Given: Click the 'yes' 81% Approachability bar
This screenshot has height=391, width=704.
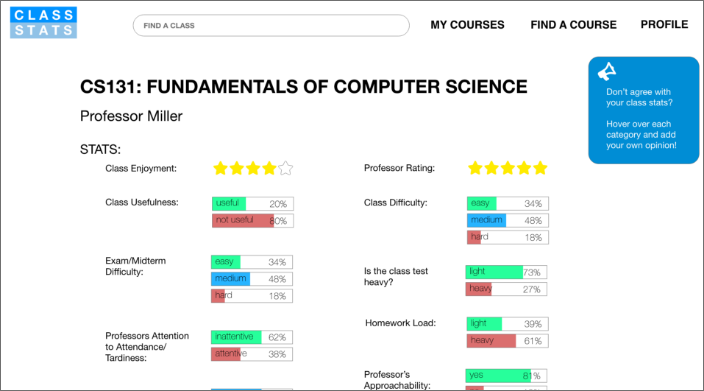Looking at the screenshot, I should click(506, 376).
